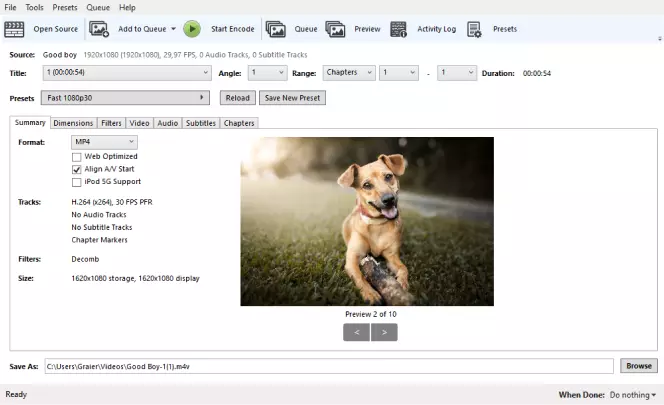Open the Format MP4 dropdown
Screen dimensions: 664x405
click(104, 142)
